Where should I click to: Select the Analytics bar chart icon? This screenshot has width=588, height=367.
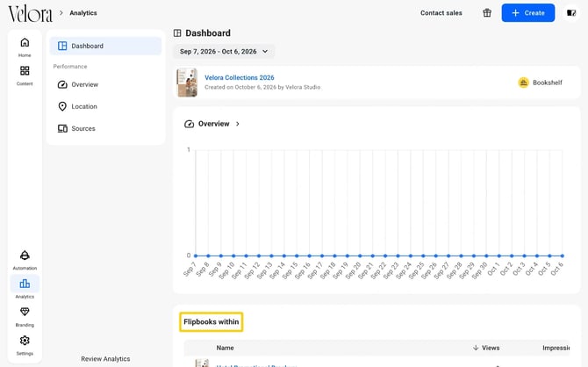25,284
